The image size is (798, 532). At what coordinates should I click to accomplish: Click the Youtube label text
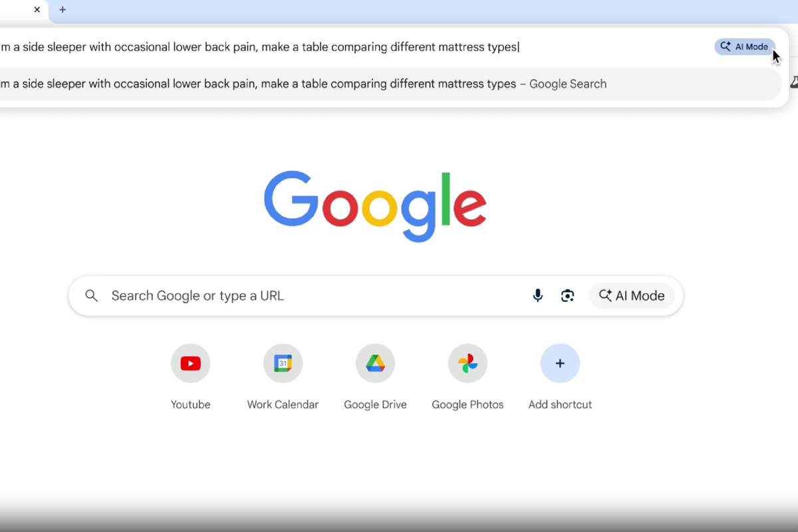click(x=190, y=404)
